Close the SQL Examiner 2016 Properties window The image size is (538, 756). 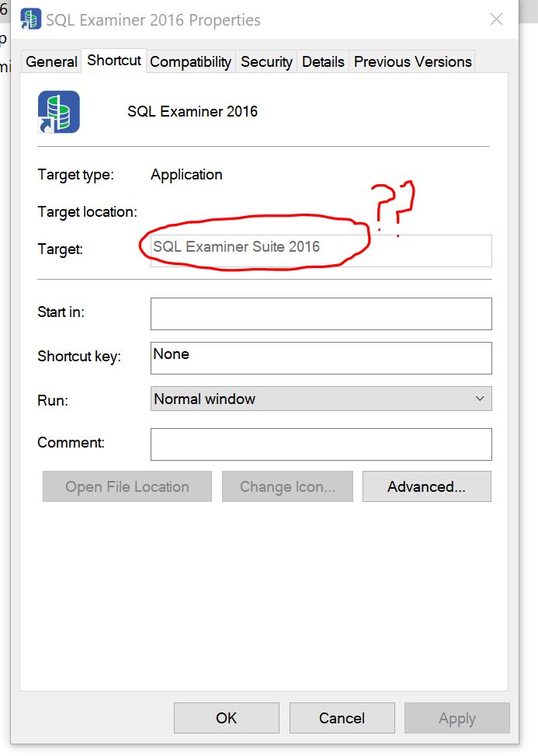(496, 19)
